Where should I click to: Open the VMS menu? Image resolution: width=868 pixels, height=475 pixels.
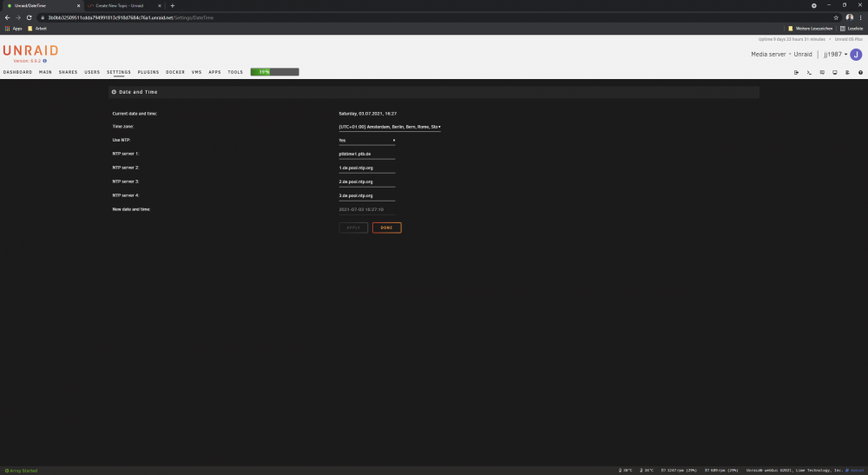point(196,72)
